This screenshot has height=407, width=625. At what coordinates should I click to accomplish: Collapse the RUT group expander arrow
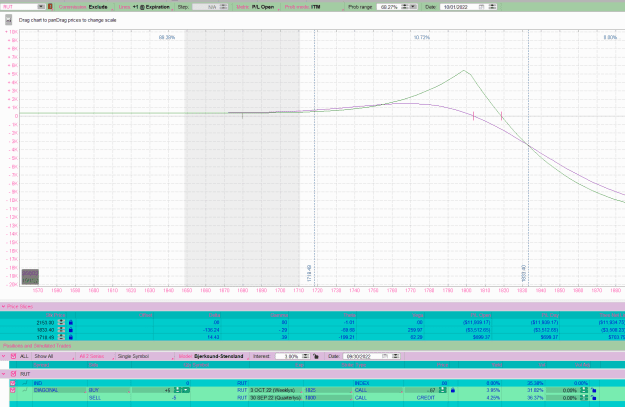pos(4,374)
